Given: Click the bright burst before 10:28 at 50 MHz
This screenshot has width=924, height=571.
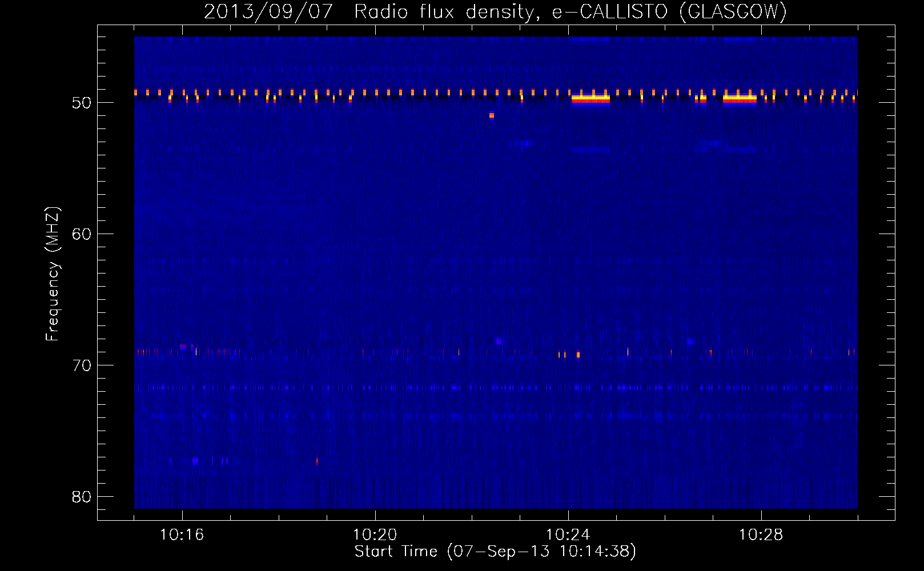Looking at the screenshot, I should point(740,100).
